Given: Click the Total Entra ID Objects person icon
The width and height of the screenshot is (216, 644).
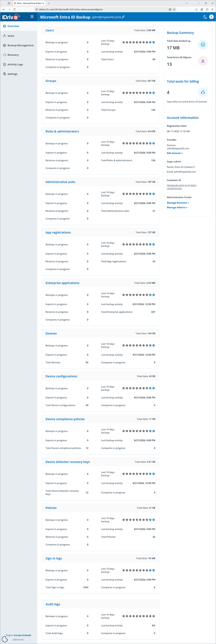Looking at the screenshot, I should (x=203, y=61).
